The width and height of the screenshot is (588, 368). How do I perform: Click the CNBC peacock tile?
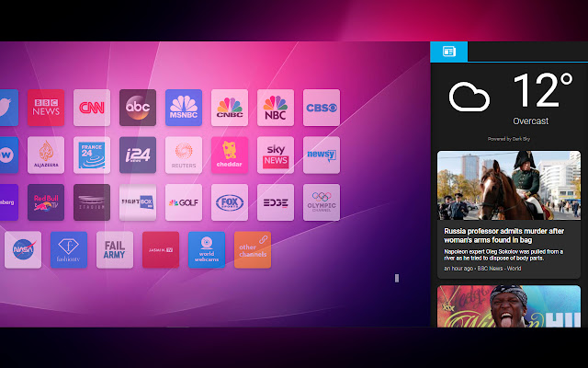pyautogui.click(x=230, y=108)
